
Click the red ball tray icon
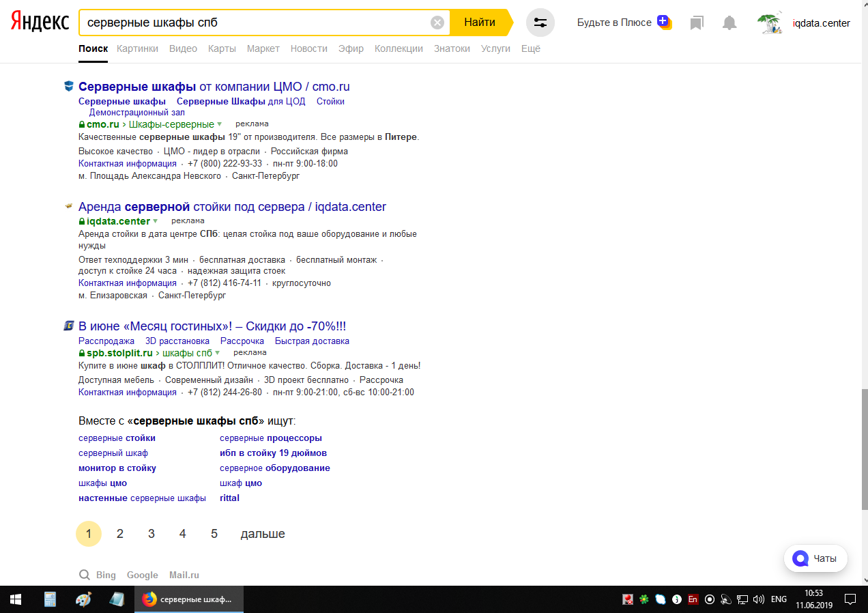[627, 599]
